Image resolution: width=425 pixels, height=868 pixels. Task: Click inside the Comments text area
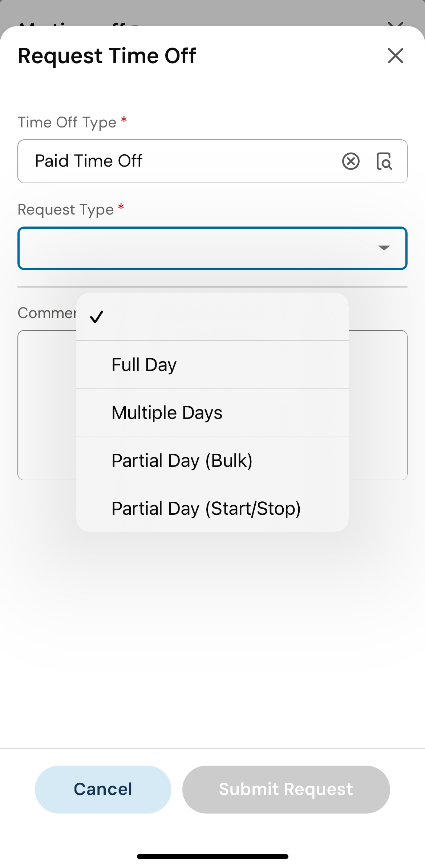[378, 405]
